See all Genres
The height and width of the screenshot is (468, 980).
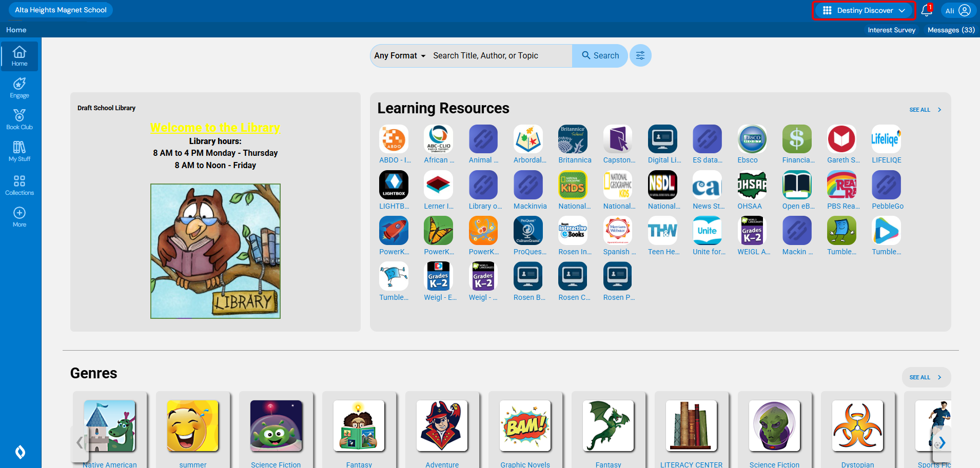coord(926,377)
